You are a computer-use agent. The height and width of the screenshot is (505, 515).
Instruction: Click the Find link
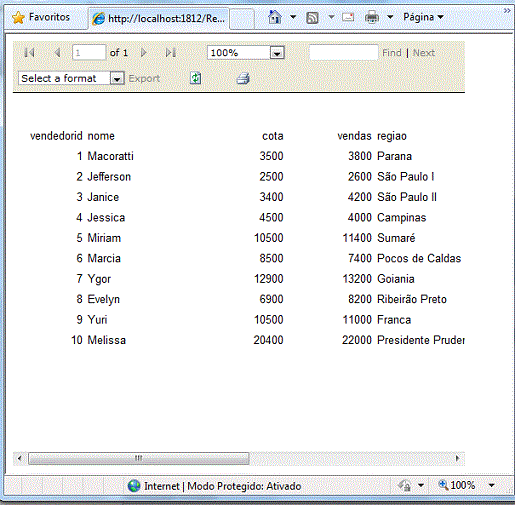[x=392, y=53]
